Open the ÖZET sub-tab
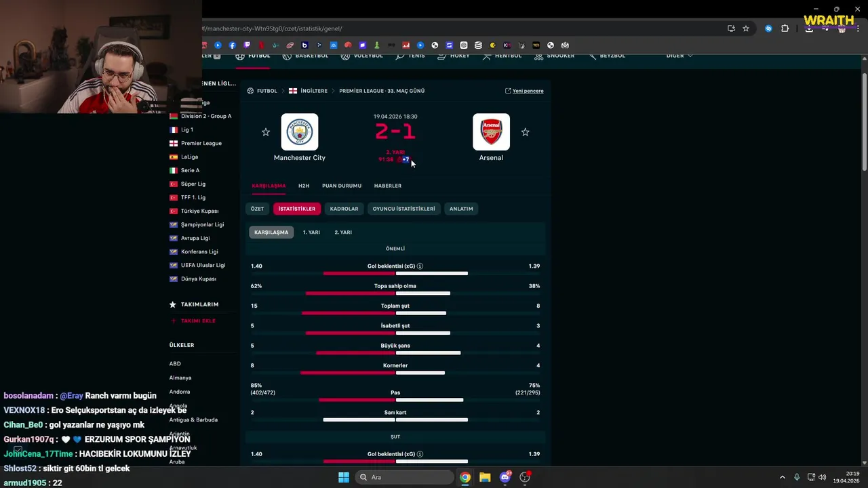This screenshot has height=488, width=868. click(x=257, y=209)
